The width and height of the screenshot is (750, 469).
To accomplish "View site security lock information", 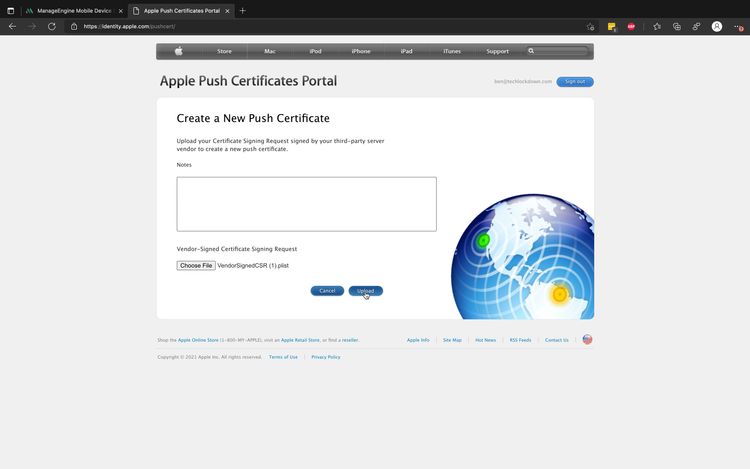I will pos(74,26).
